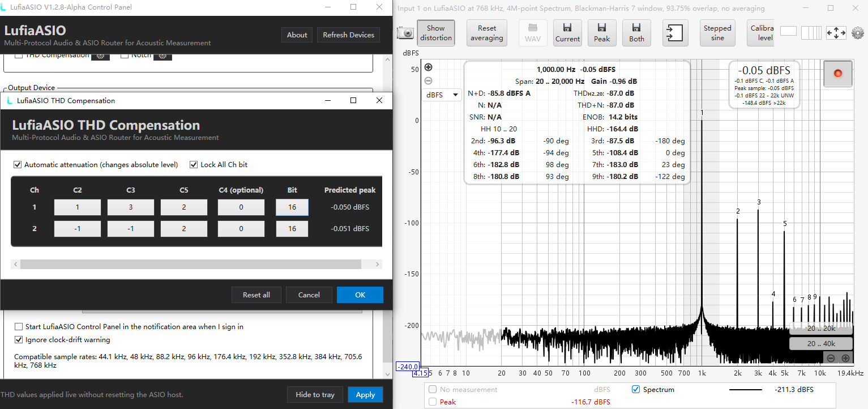868x409 pixels.
Task: Click the red record button
Action: pos(838,73)
